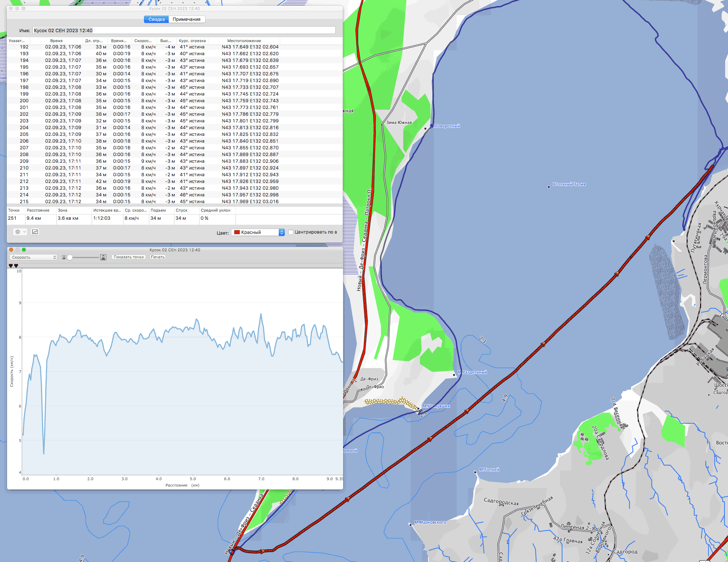Click the small zoom-out icon beside the slider
Screen dimensions: 728x562
click(64, 257)
